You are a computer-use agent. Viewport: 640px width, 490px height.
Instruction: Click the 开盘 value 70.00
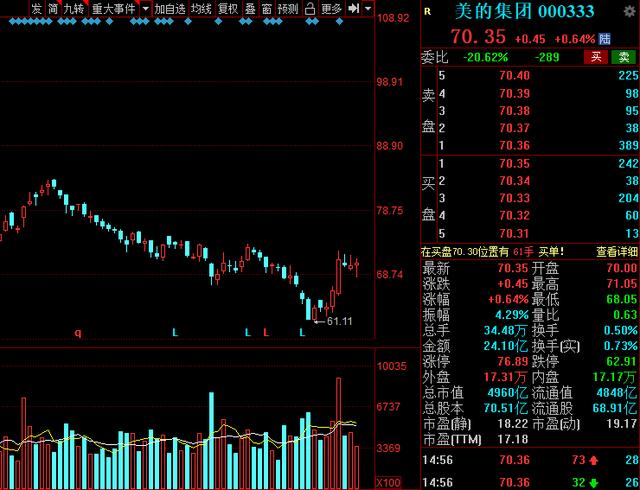pyautogui.click(x=622, y=268)
